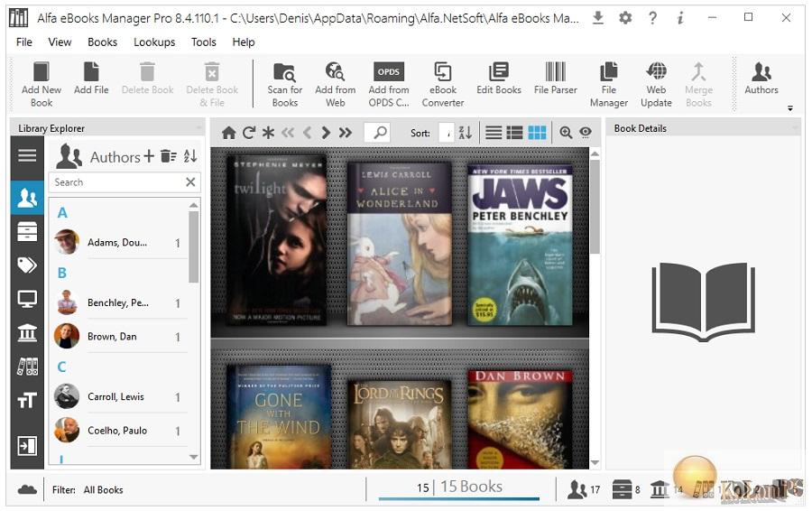The image size is (812, 511).
Task: Click the bookshelf vertical scrollbar thumb
Action: 595,206
